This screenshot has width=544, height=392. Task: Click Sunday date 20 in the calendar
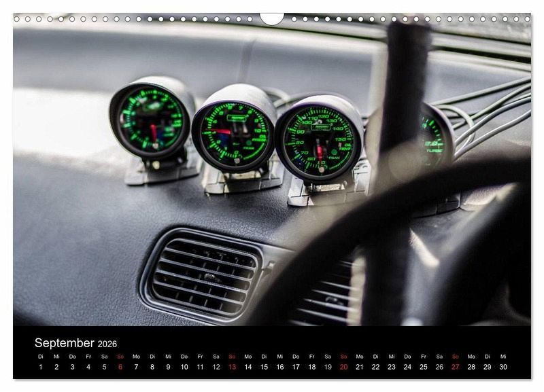(344, 367)
